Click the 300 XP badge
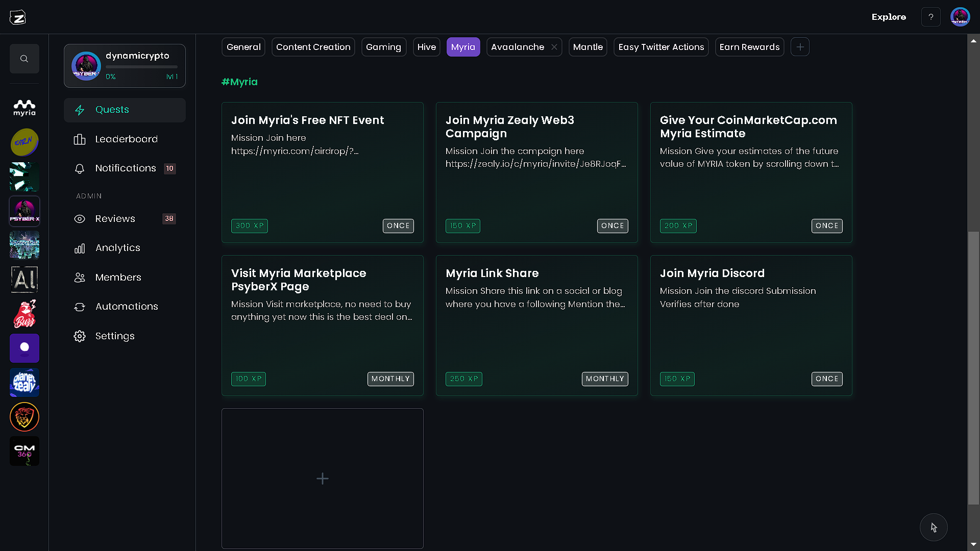 pos(250,226)
